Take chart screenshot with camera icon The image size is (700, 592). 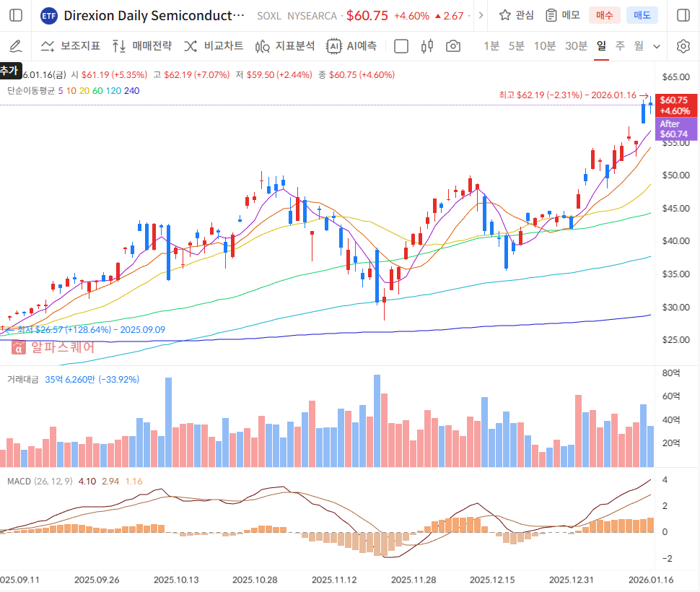[453, 46]
